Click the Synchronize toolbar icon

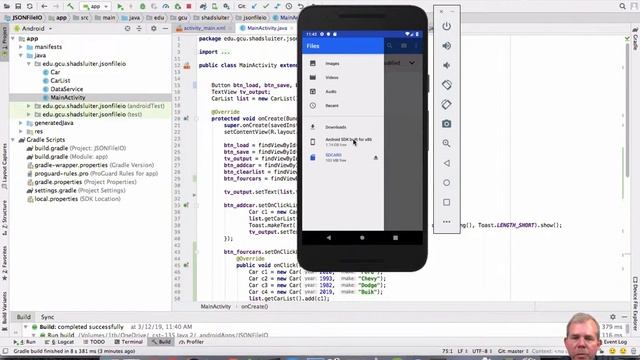point(30,7)
